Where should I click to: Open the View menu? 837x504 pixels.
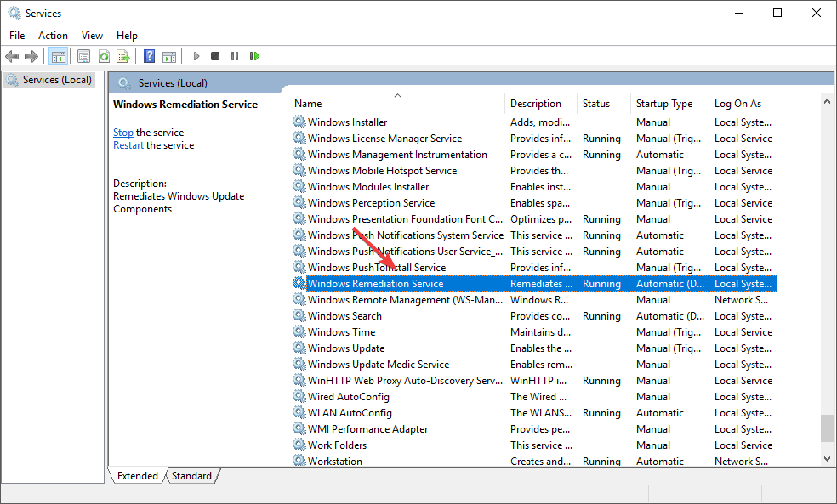click(x=92, y=35)
